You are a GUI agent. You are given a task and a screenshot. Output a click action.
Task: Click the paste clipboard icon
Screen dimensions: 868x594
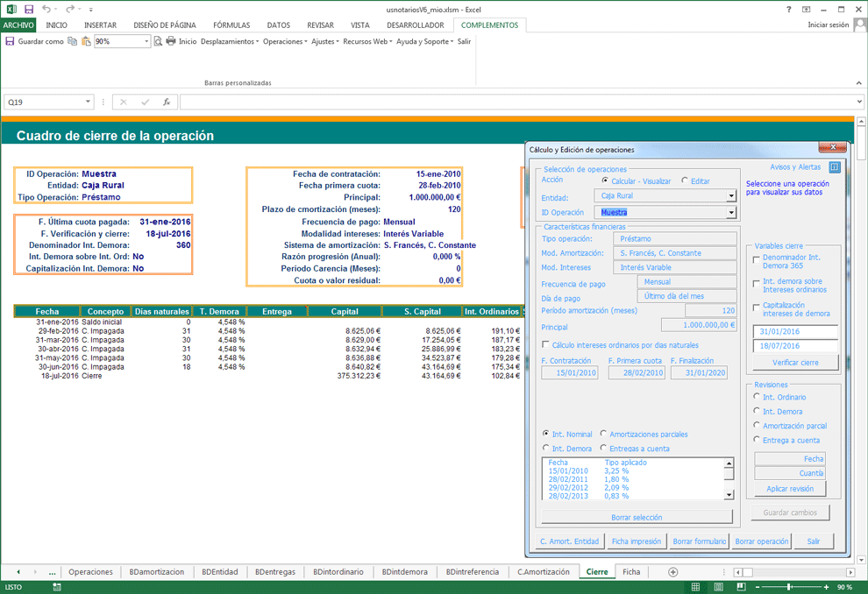click(86, 41)
